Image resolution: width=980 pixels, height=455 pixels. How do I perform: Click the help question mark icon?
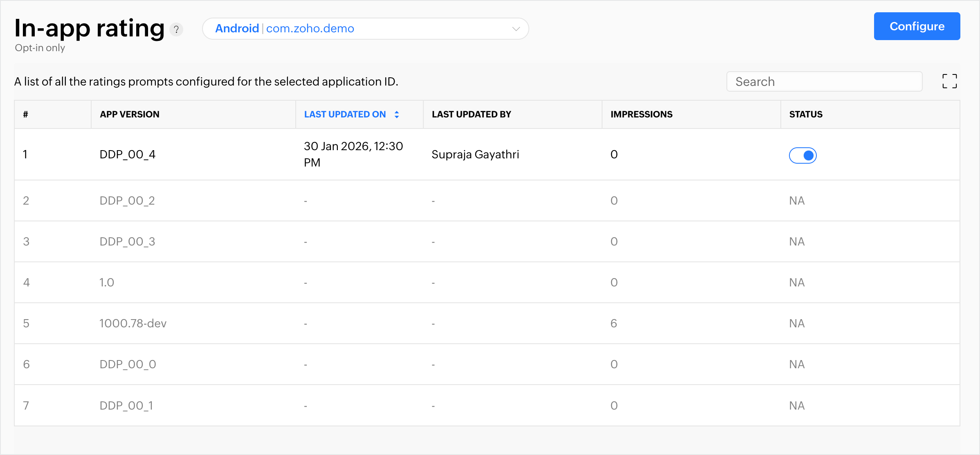(x=176, y=29)
